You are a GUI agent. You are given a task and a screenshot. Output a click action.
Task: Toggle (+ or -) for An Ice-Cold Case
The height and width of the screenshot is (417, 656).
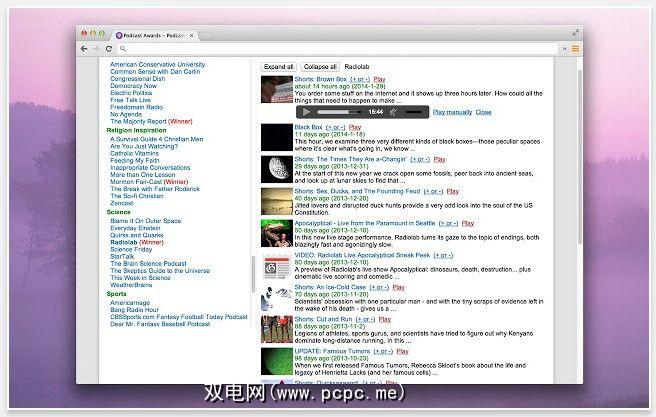379,287
